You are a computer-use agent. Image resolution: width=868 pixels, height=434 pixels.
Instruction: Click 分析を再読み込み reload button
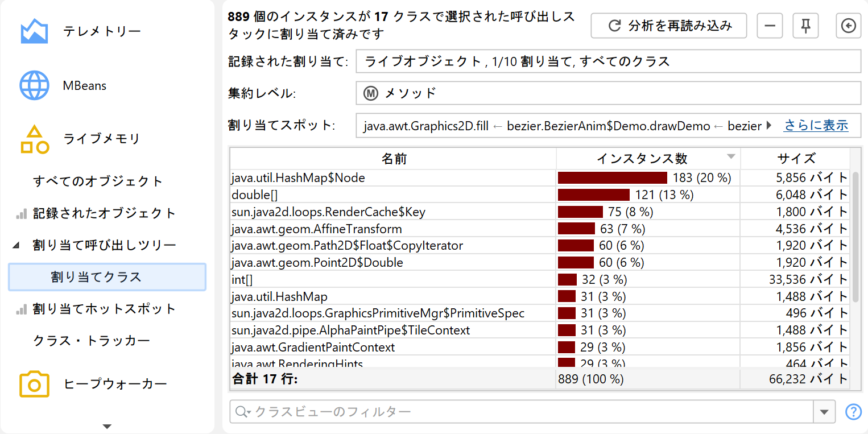point(668,26)
